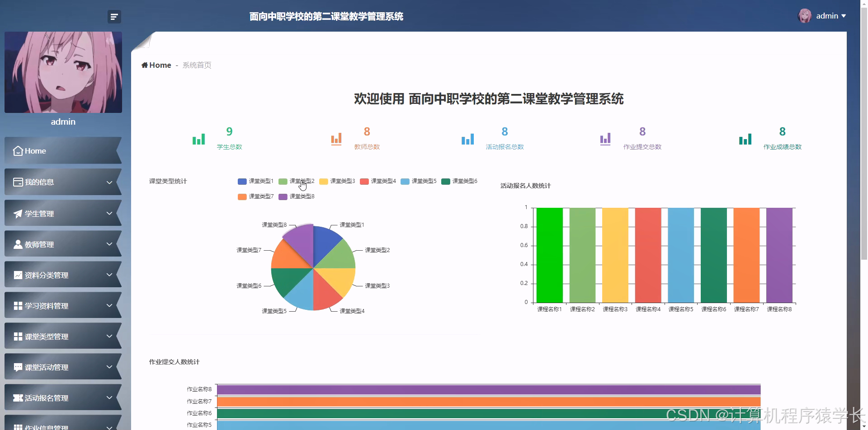Image resolution: width=868 pixels, height=430 pixels.
Task: Toggle 课堂类型7 legend item
Action: [x=255, y=196]
